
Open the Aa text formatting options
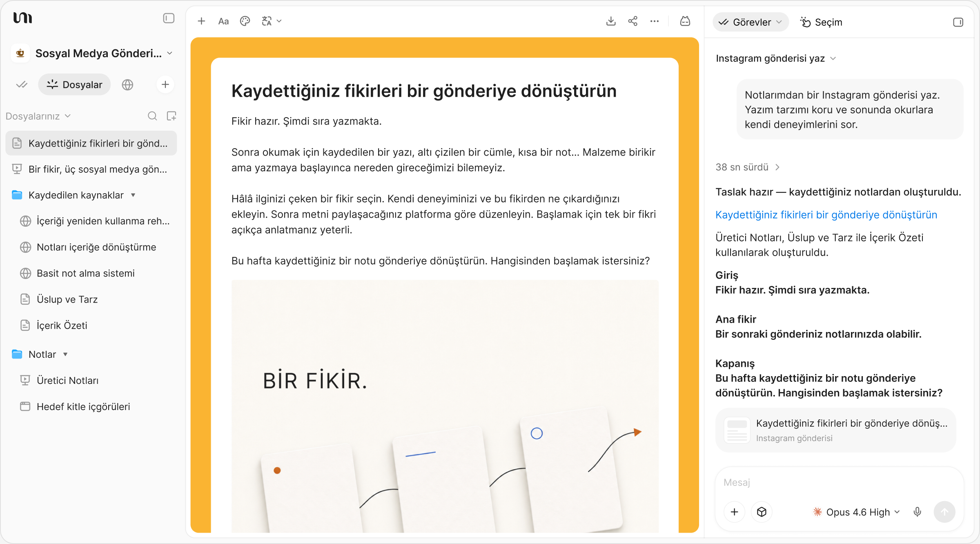point(223,21)
